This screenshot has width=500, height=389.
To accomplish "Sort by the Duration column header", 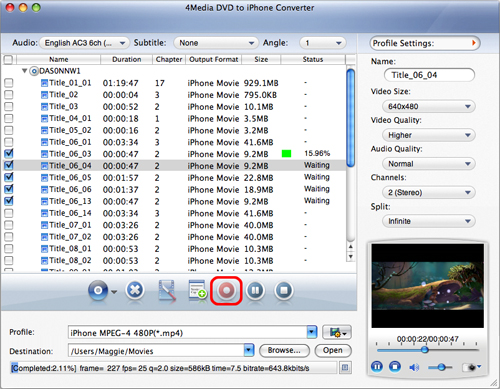I will coord(127,59).
